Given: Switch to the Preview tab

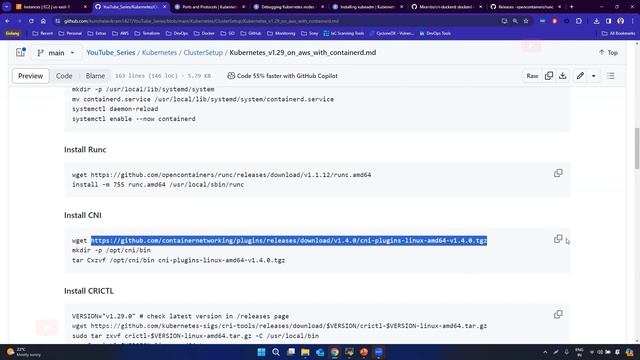Looking at the screenshot, I should point(31,76).
